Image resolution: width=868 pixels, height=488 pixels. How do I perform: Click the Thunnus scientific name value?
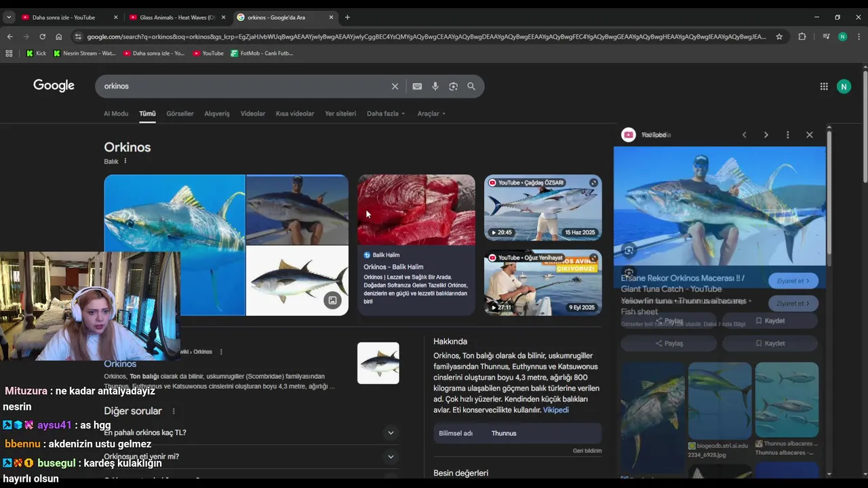504,433
